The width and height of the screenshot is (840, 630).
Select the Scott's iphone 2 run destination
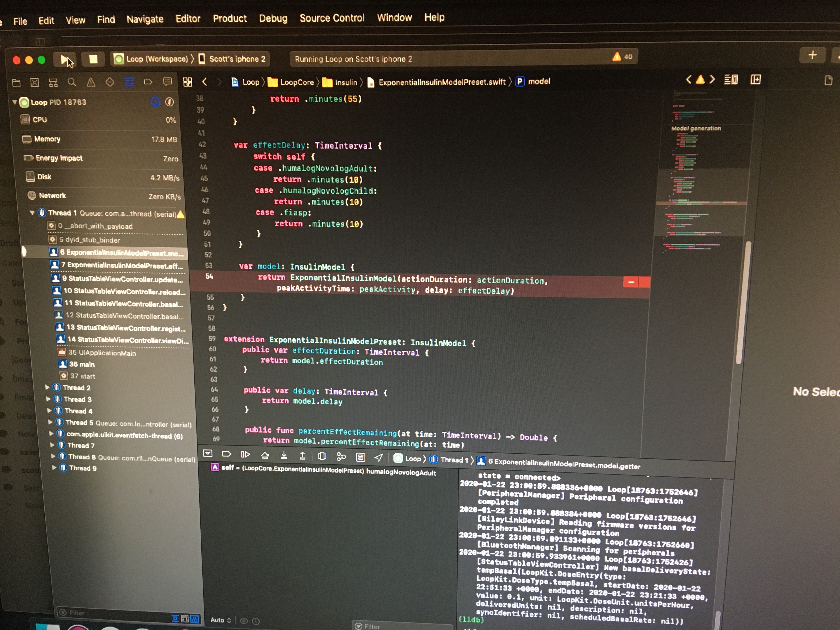tap(232, 59)
